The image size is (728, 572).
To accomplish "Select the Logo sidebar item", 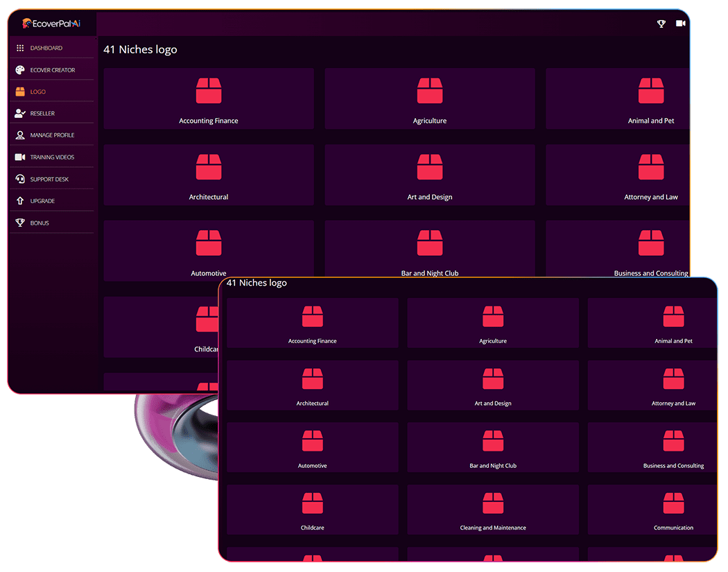I will coord(51,92).
